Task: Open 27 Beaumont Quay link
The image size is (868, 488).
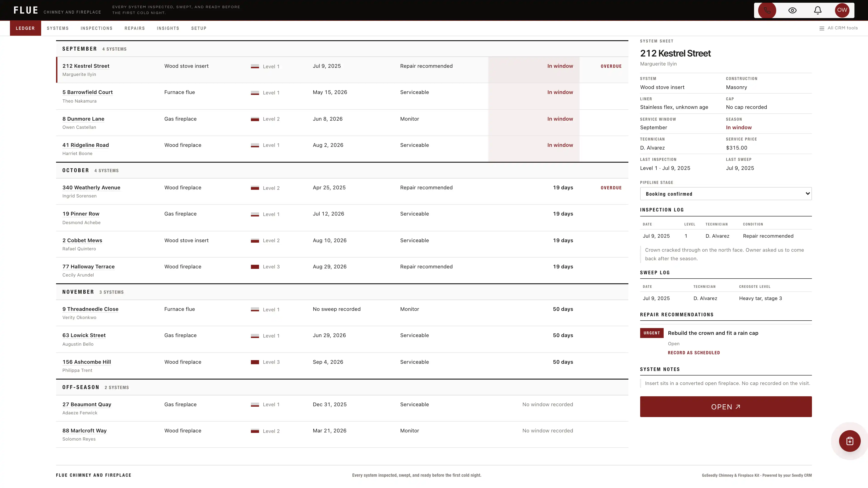Action: [x=87, y=404]
